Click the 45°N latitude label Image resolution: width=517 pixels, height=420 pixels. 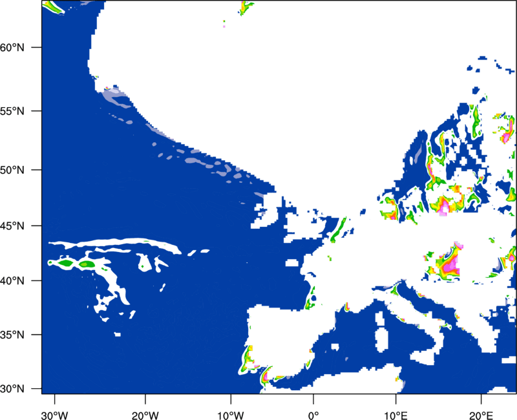point(12,226)
